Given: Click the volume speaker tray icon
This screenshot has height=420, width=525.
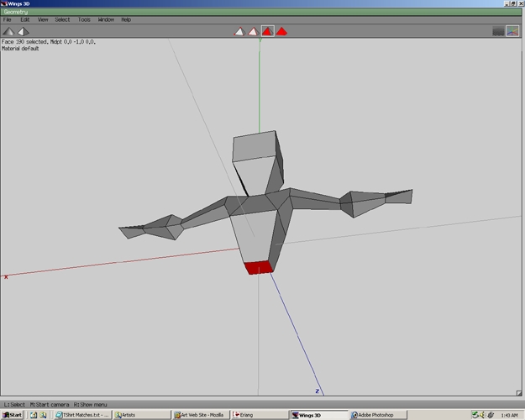Looking at the screenshot, I should 483,415.
